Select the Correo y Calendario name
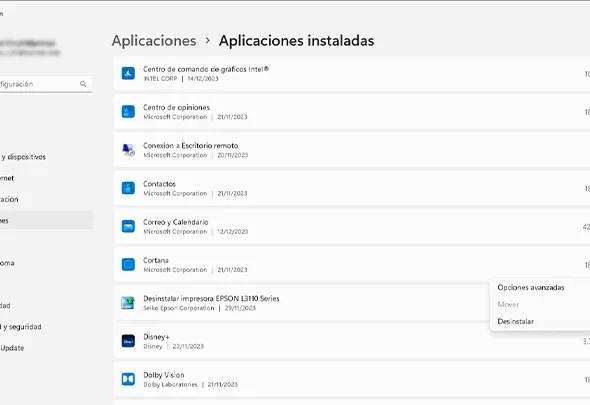590x405 pixels. 175,222
